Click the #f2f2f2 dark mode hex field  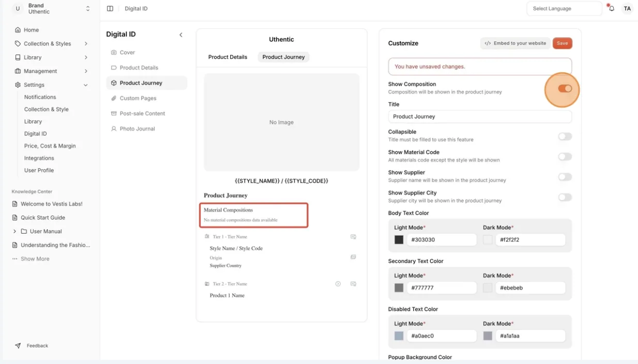pos(530,240)
